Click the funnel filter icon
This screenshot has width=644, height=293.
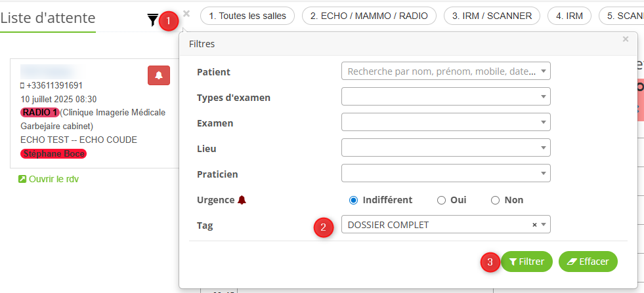[x=153, y=20]
